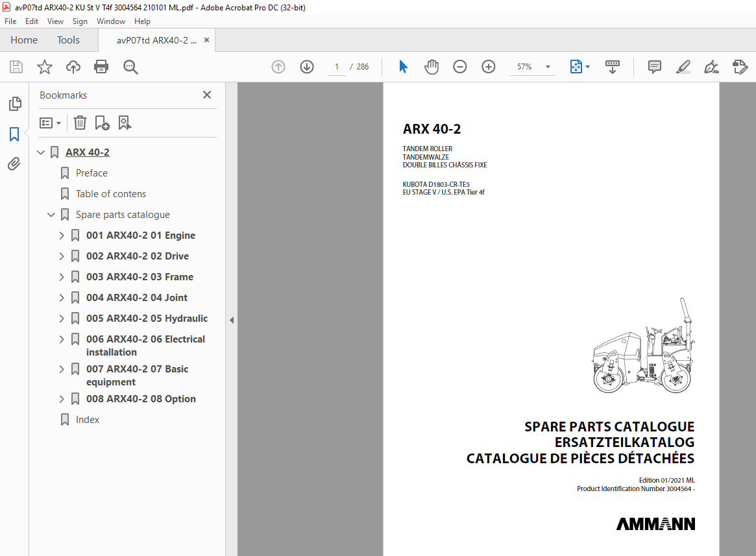Add file to starred favorites
The height and width of the screenshot is (556, 756).
pyautogui.click(x=45, y=67)
